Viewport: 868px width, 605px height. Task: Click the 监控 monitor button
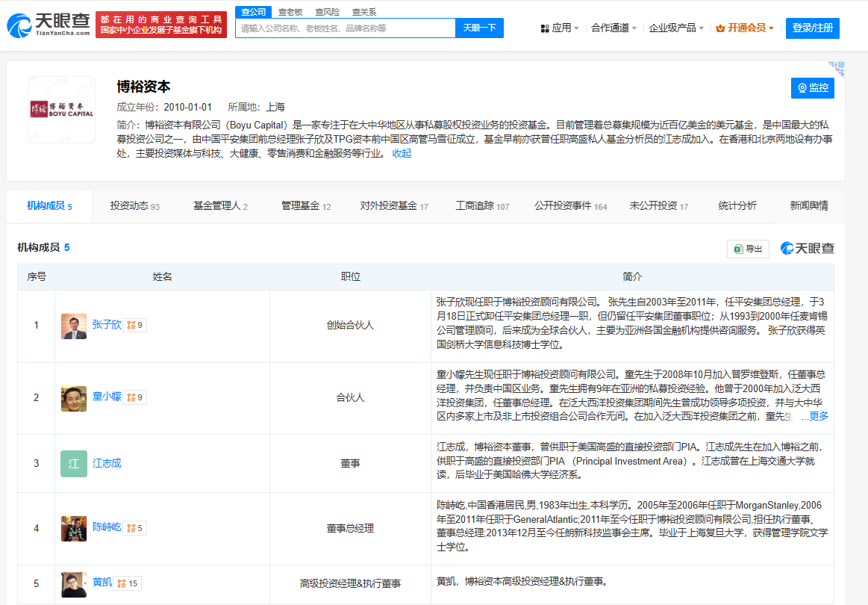coord(813,88)
